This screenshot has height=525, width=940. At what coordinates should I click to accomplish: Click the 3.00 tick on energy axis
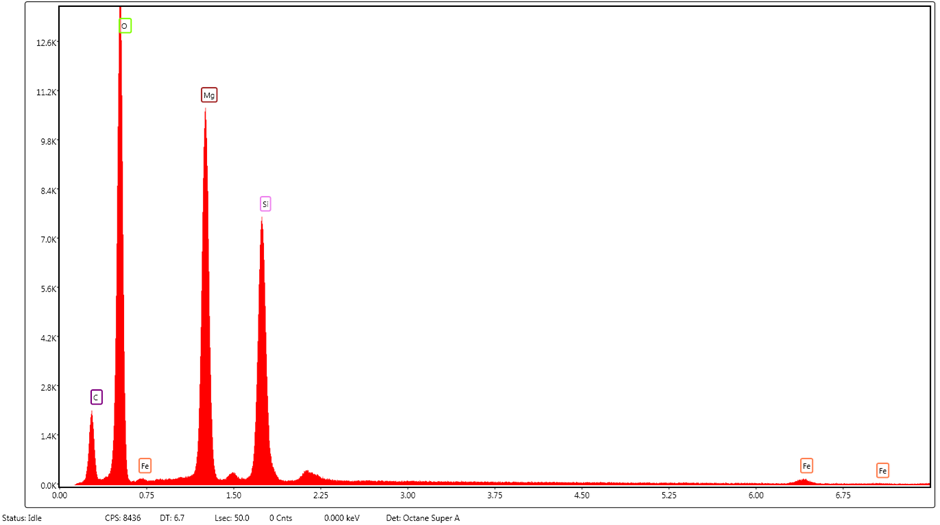pyautogui.click(x=408, y=495)
